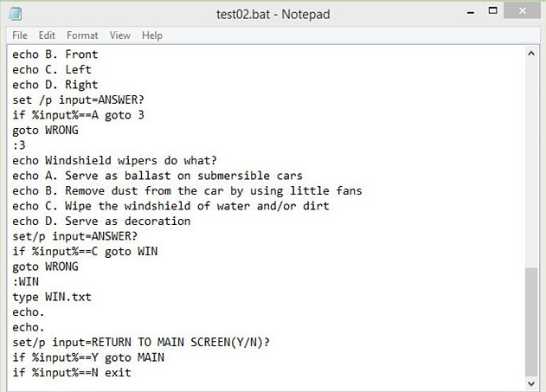Click the vertical scrollbar thumb
546x392 pixels.
pos(531,322)
